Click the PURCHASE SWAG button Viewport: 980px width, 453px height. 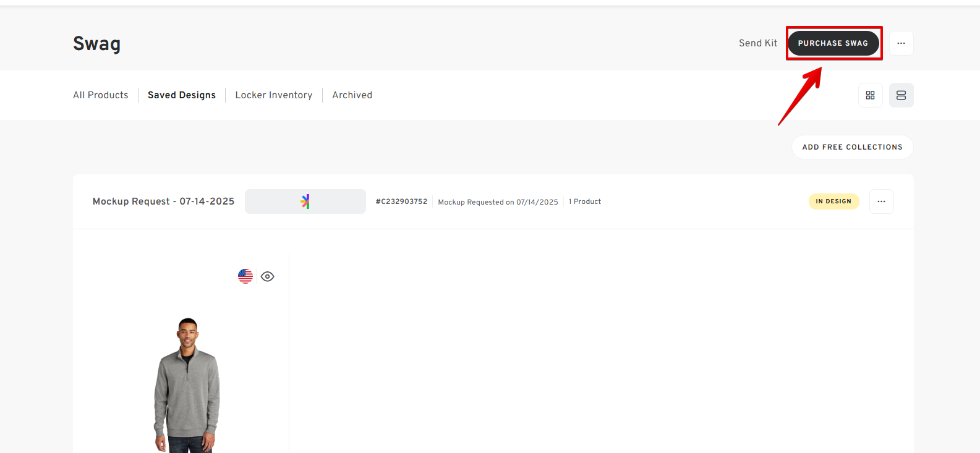coord(833,43)
